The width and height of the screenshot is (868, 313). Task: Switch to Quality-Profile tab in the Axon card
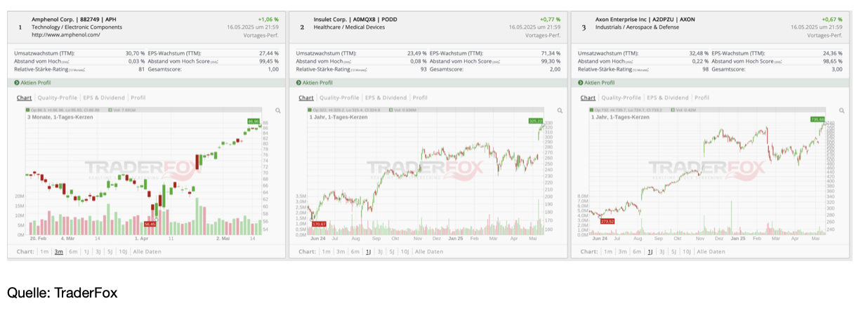pos(621,98)
